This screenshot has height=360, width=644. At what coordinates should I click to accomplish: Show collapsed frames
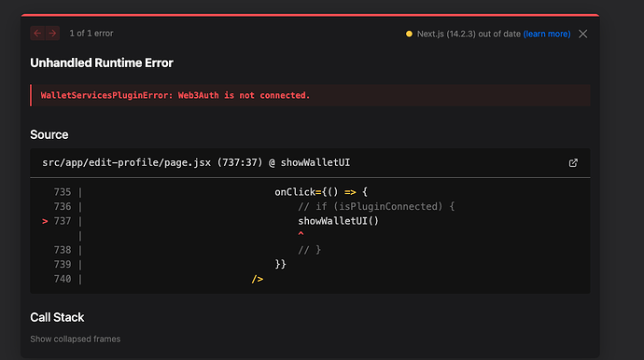(76, 339)
